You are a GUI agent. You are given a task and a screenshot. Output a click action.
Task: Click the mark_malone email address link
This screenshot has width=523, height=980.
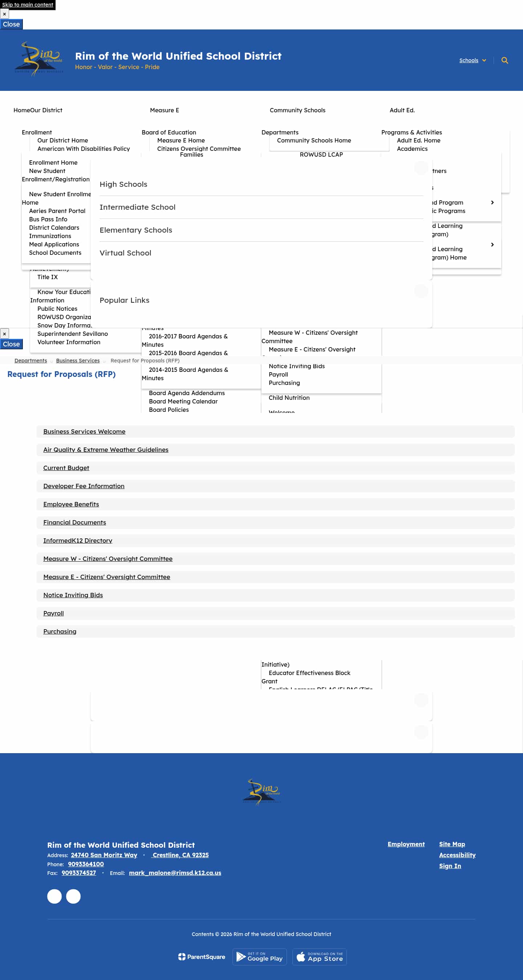(x=175, y=873)
